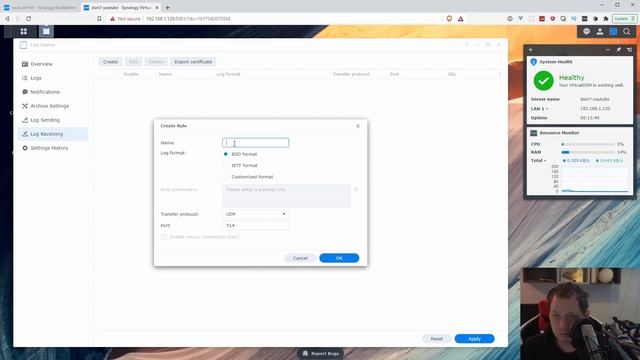
Task: Select the BSD format radio button
Action: click(226, 154)
